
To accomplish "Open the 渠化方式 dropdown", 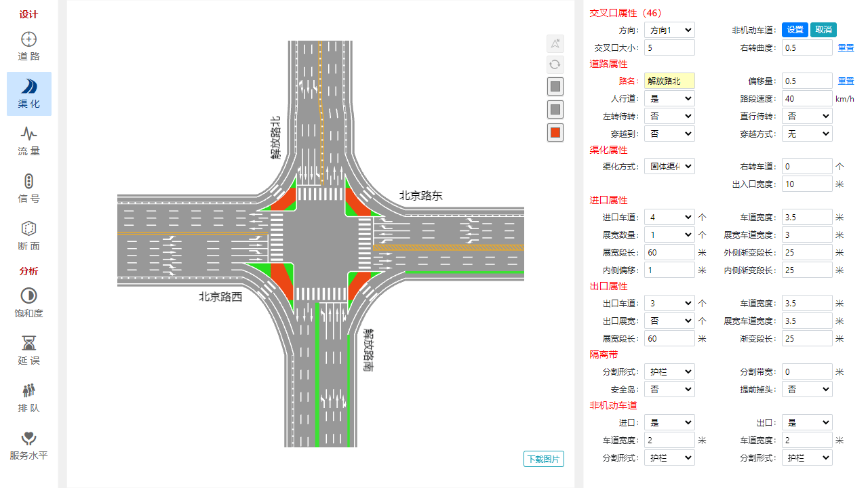I will tap(669, 166).
